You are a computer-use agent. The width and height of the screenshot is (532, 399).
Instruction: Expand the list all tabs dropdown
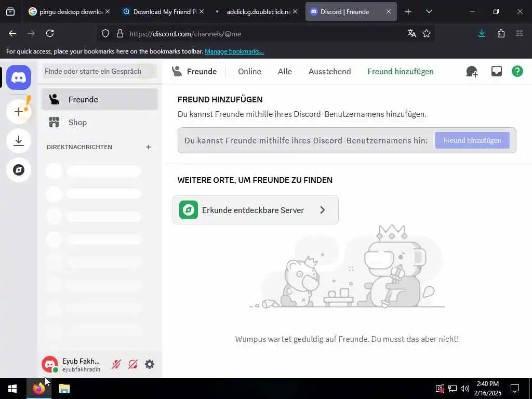(429, 11)
